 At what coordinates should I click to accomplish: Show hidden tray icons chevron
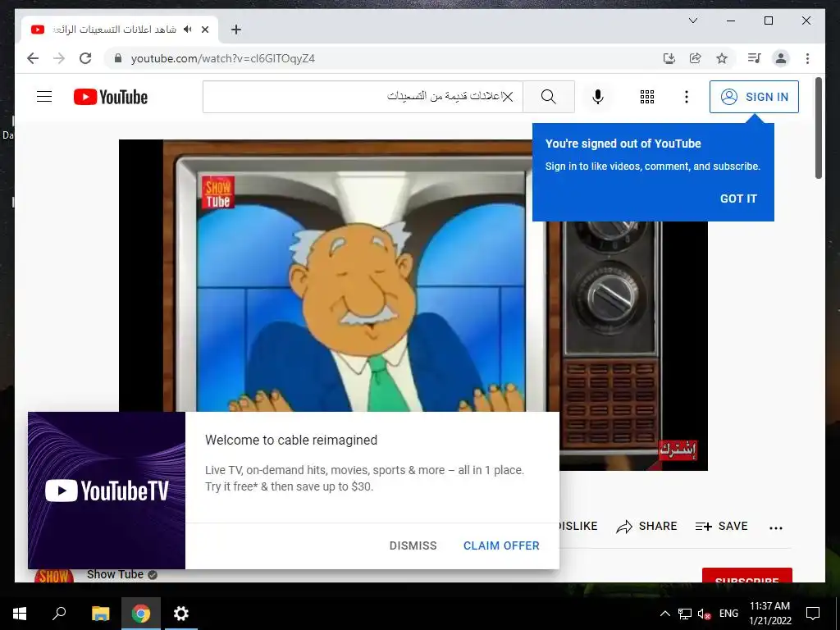[664, 614]
